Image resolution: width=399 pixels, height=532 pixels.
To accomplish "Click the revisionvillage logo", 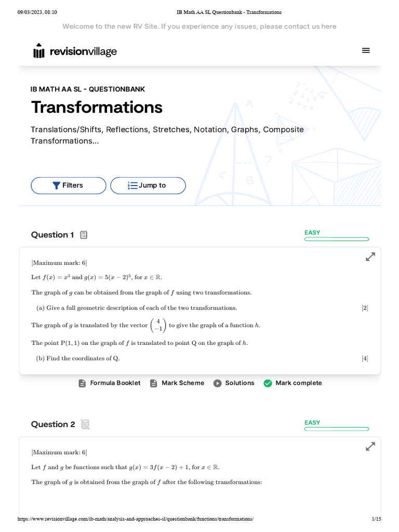I will pyautogui.click(x=75, y=51).
